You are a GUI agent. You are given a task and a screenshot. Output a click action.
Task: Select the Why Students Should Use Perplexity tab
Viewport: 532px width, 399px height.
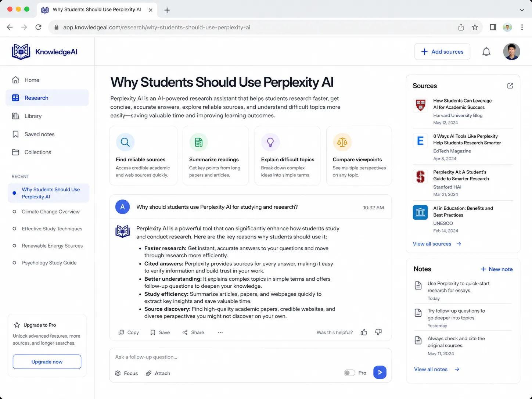97,10
